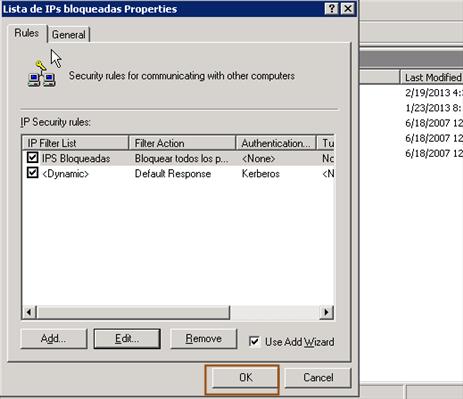Viewport: 463px width, 399px height.
Task: Click the Authentication column header
Action: (276, 143)
